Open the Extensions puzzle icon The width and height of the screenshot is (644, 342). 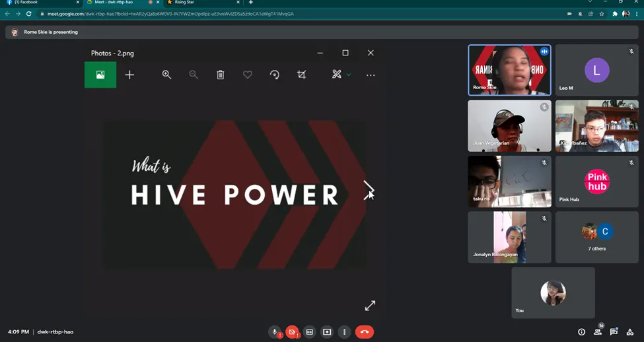point(615,14)
